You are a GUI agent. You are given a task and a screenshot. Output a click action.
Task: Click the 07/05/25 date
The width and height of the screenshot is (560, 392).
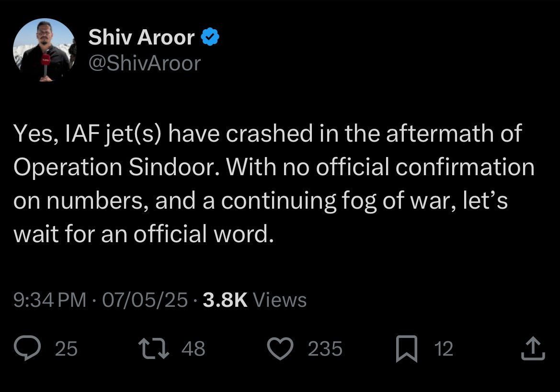146,300
